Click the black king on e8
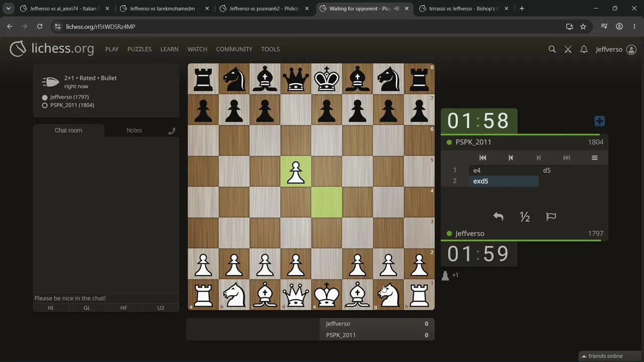Image resolution: width=644 pixels, height=362 pixels. [327, 79]
